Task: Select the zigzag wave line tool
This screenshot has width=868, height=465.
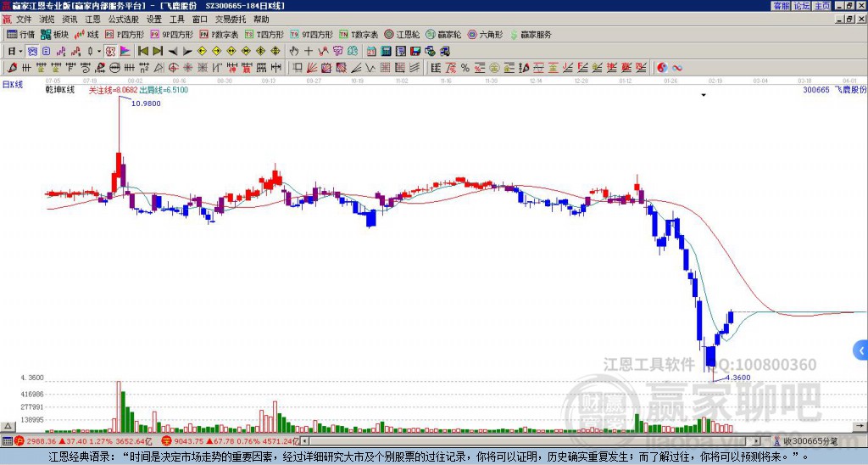Action: point(371,68)
